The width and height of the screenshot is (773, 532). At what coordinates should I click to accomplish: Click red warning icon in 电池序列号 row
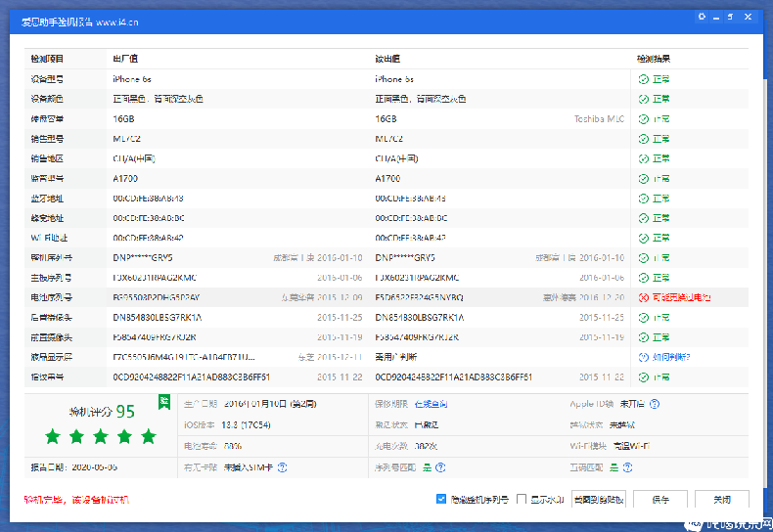point(643,297)
